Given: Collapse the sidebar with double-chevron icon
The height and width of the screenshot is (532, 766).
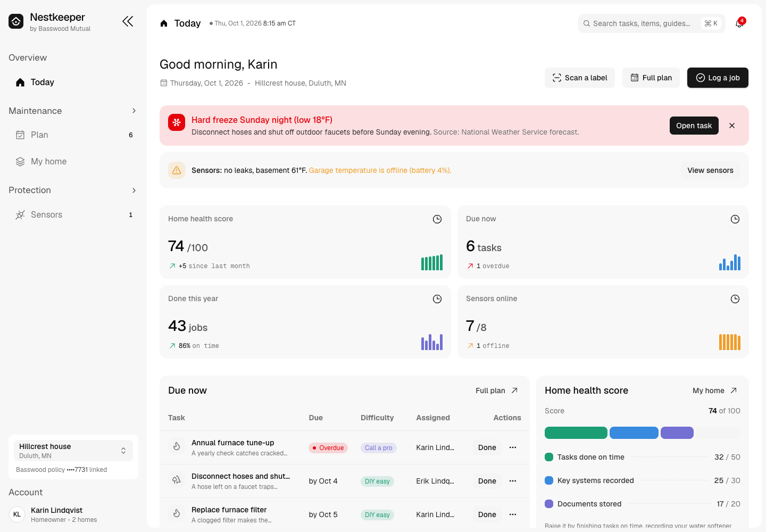Looking at the screenshot, I should pos(128,21).
